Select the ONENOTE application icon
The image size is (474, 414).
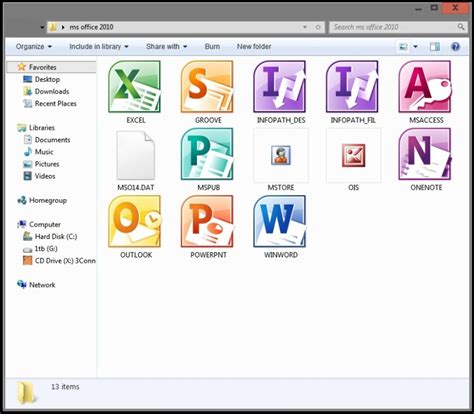[425, 154]
